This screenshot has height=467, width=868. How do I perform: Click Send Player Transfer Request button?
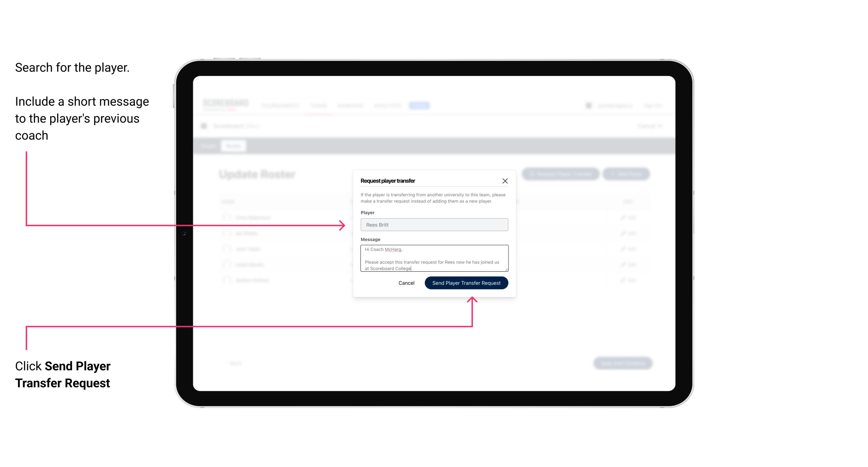tap(467, 282)
